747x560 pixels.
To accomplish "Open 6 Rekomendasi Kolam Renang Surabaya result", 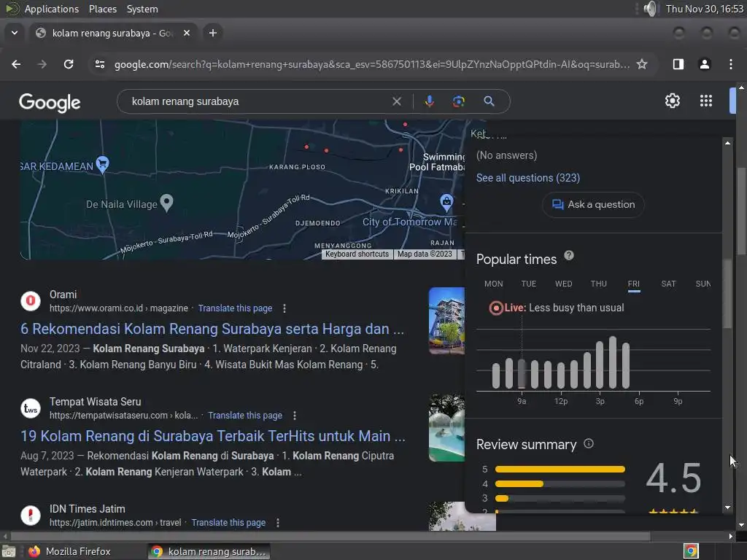I will [212, 329].
